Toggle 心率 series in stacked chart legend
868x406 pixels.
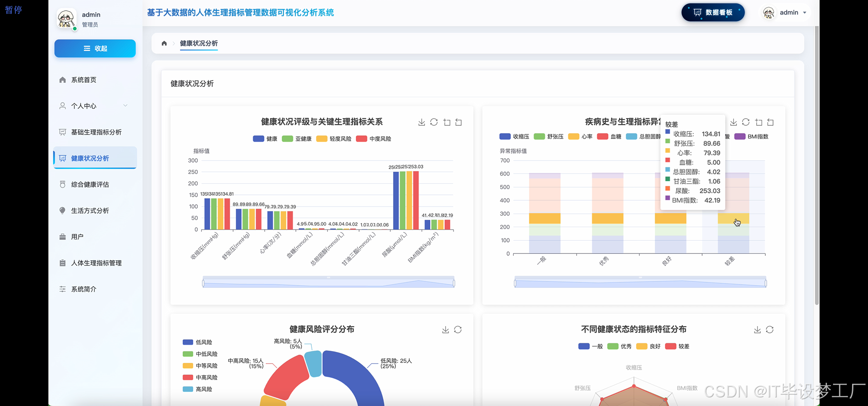pos(580,137)
